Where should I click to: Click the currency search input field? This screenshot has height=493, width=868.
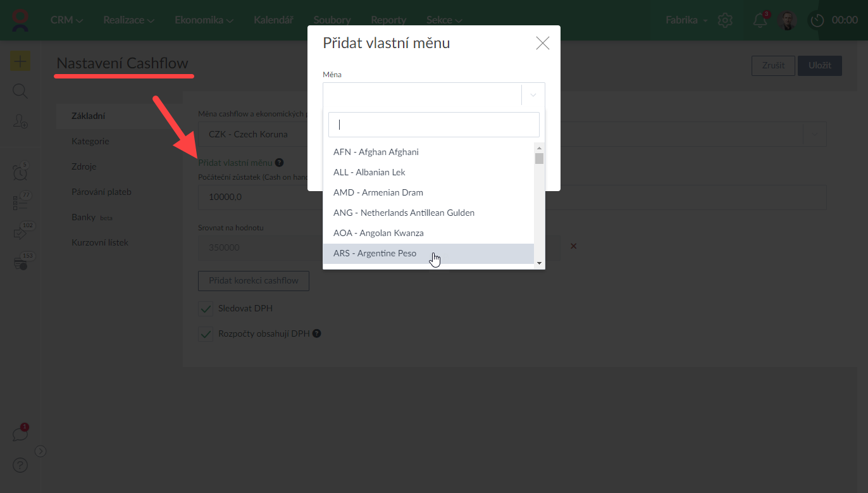pyautogui.click(x=433, y=125)
